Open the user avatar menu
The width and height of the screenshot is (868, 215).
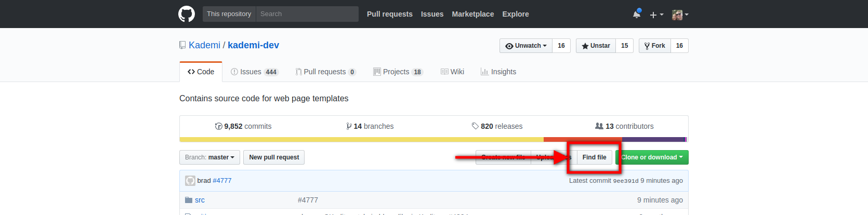tap(680, 15)
